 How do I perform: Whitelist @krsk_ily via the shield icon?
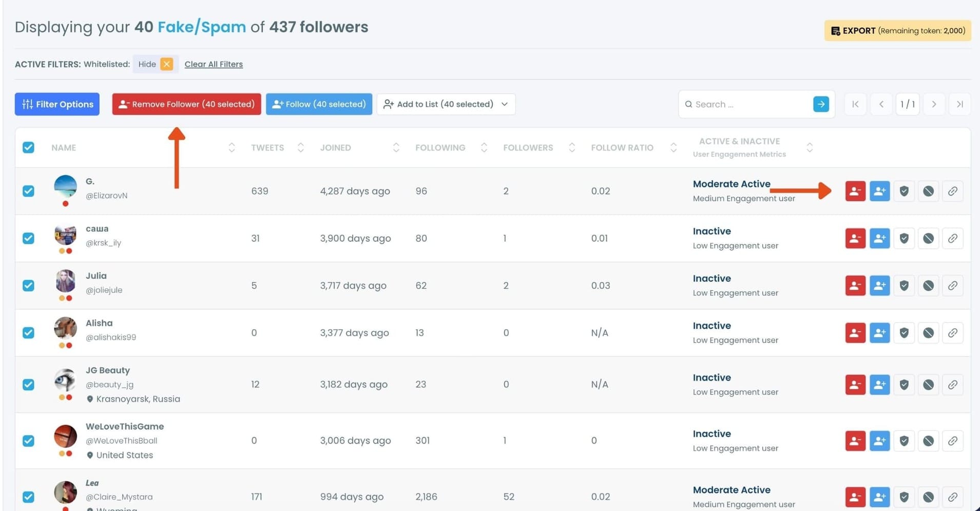[x=904, y=238]
